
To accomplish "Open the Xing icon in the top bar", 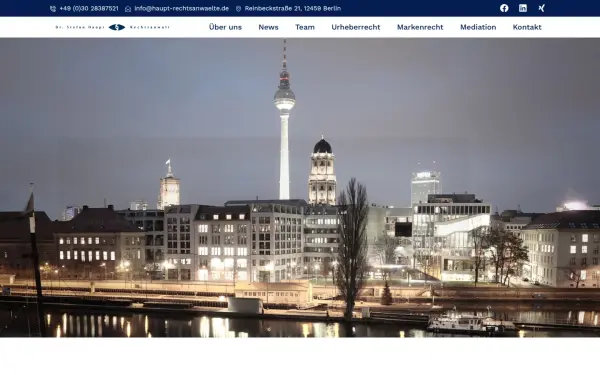I will click(x=541, y=8).
